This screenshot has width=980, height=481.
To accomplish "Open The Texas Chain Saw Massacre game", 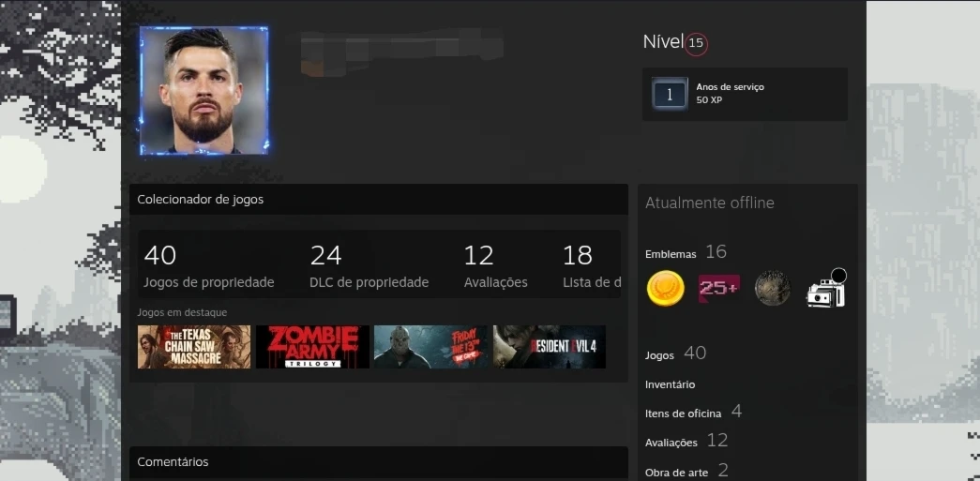I will [x=194, y=347].
